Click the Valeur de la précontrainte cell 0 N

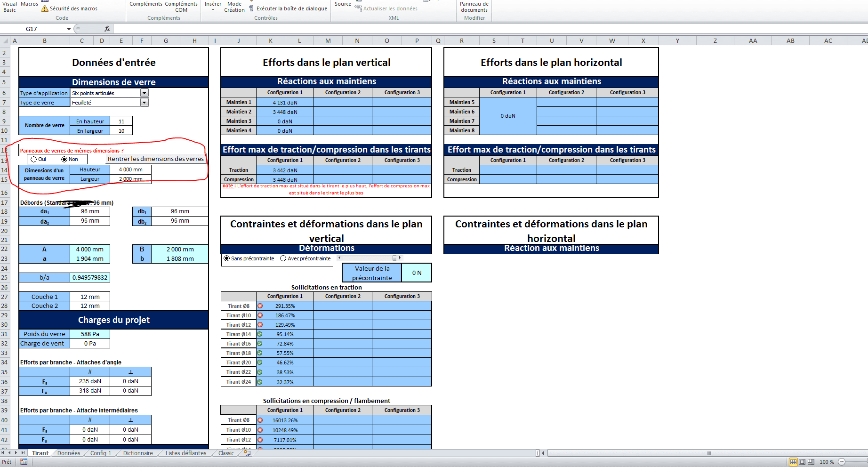[x=417, y=273]
